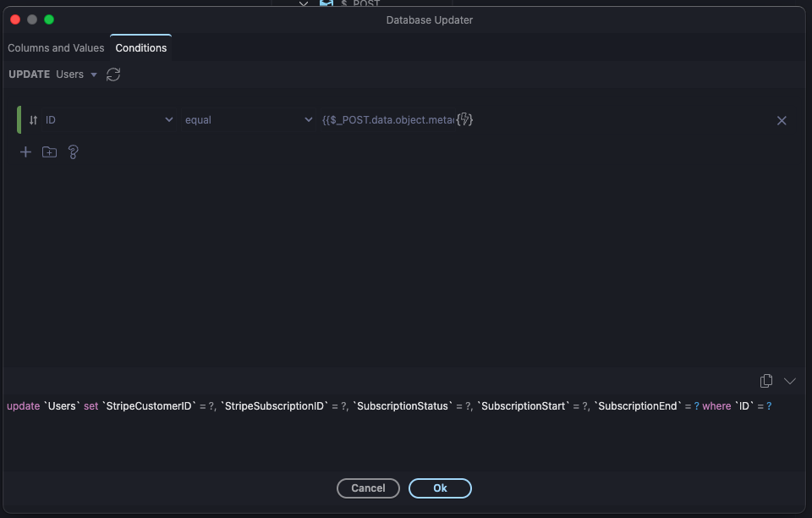
Task: Confirm with the Ok button
Action: tap(440, 488)
